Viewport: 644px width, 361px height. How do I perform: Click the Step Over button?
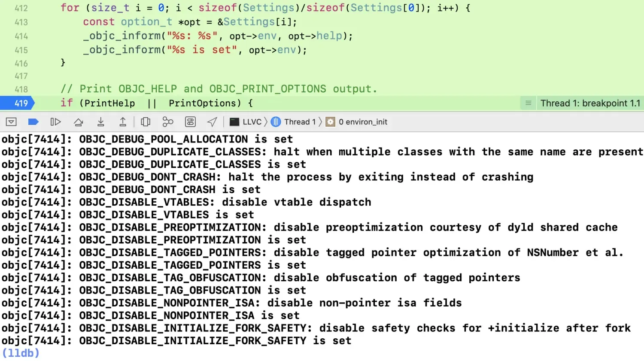coord(78,122)
